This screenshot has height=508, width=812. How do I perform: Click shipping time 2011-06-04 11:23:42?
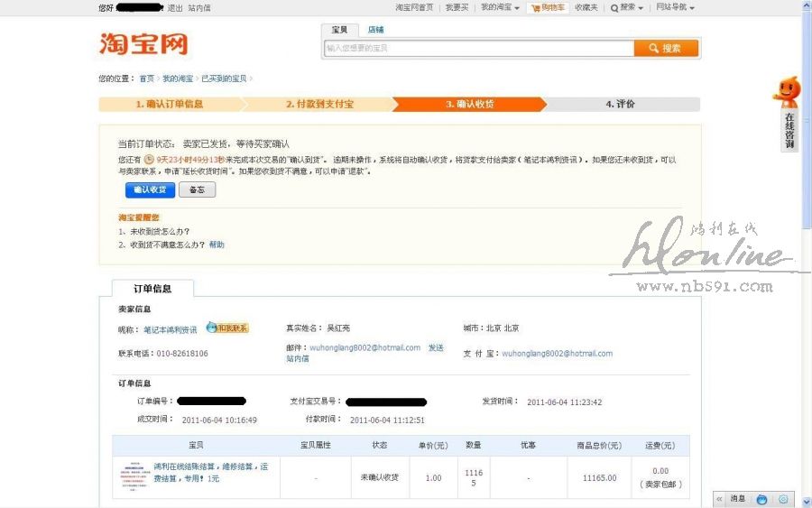click(x=565, y=402)
